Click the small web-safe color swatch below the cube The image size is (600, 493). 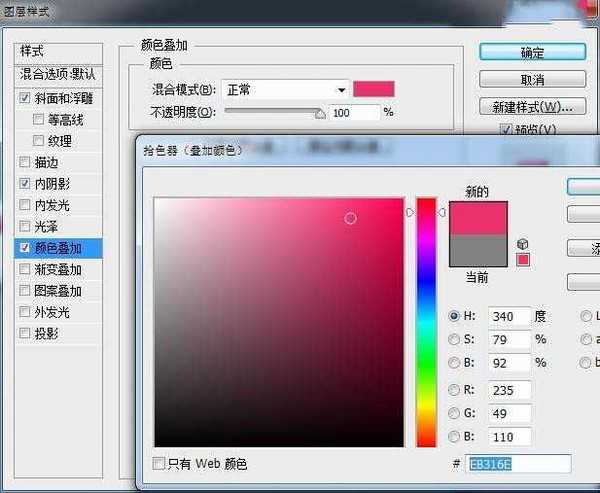tap(523, 260)
